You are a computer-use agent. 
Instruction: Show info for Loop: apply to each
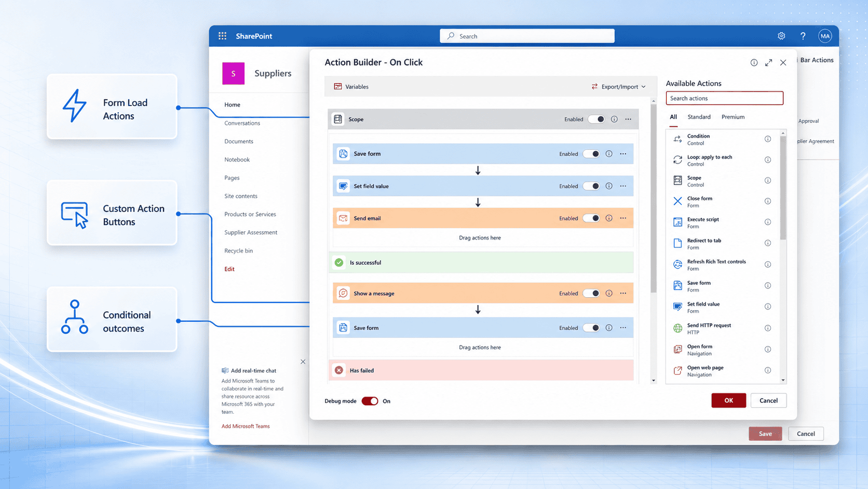(x=768, y=160)
